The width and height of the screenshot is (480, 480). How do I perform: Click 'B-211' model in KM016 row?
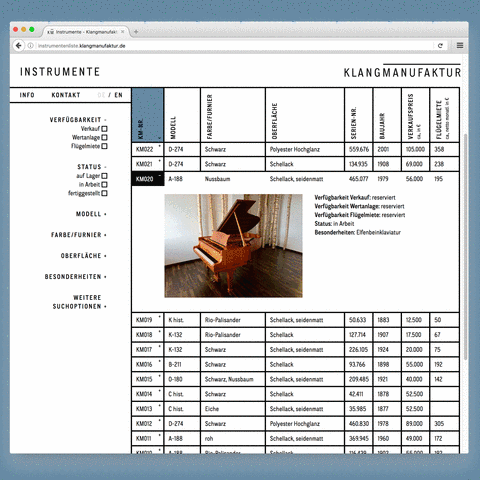coord(175,364)
